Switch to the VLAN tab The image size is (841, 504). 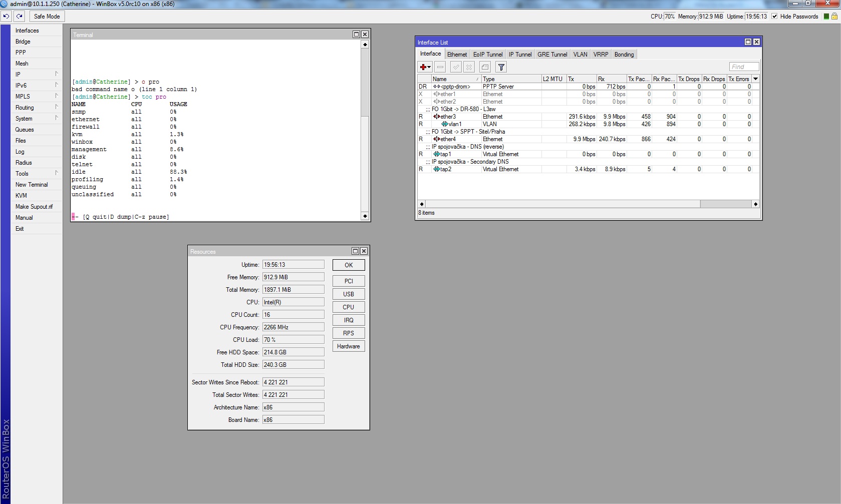(x=581, y=55)
